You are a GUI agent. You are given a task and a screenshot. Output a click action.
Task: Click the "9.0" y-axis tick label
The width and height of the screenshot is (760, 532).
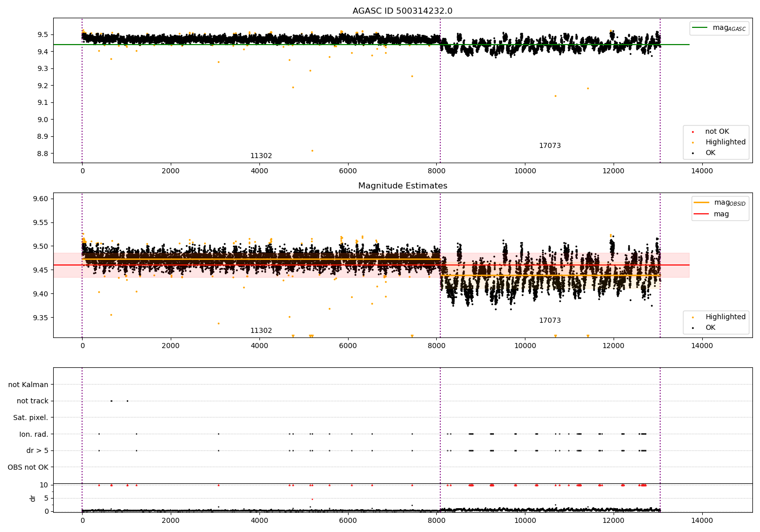click(x=43, y=120)
